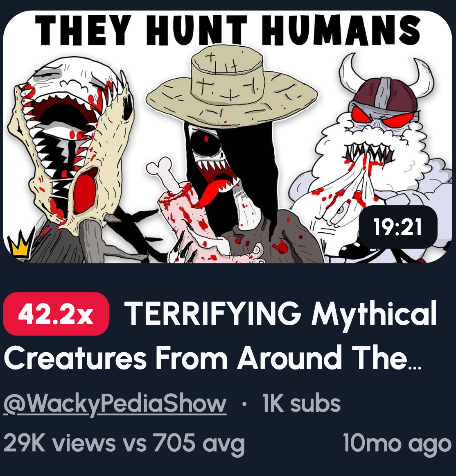Click the 19:21 duration badge
This screenshot has width=456, height=476.
coord(398,227)
